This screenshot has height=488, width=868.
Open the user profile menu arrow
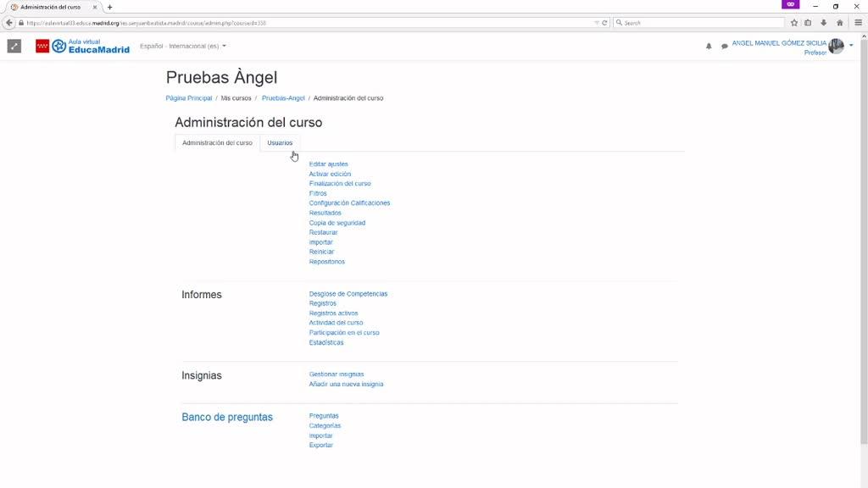[x=851, y=46]
